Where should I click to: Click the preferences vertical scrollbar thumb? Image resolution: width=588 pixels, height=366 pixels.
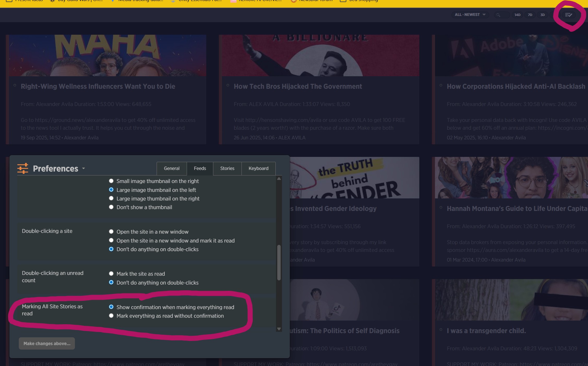(279, 262)
